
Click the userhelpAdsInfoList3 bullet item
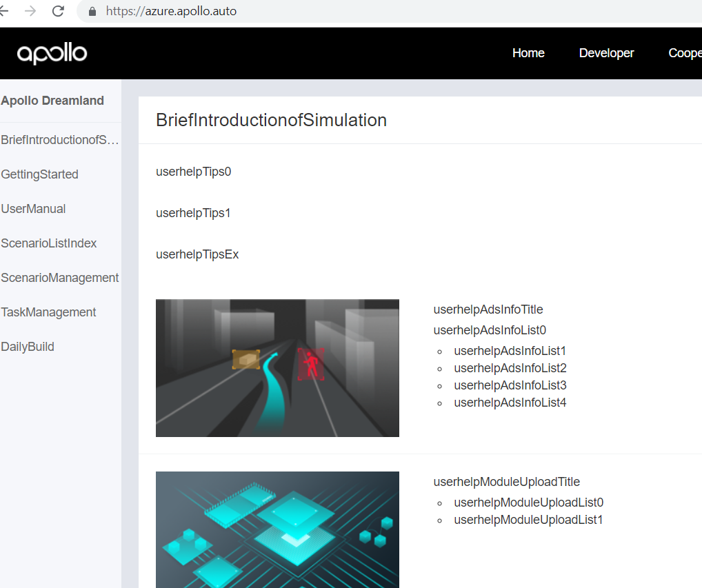pyautogui.click(x=510, y=385)
